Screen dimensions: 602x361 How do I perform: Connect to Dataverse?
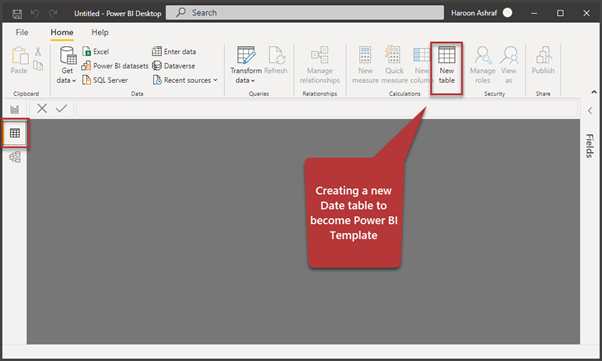[x=174, y=66]
